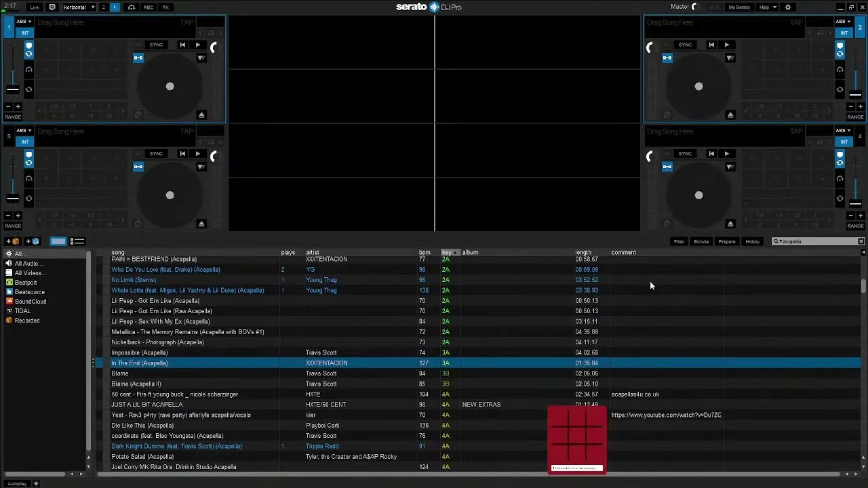Add a new smart crate
868x488 pixels.
[x=33, y=241]
